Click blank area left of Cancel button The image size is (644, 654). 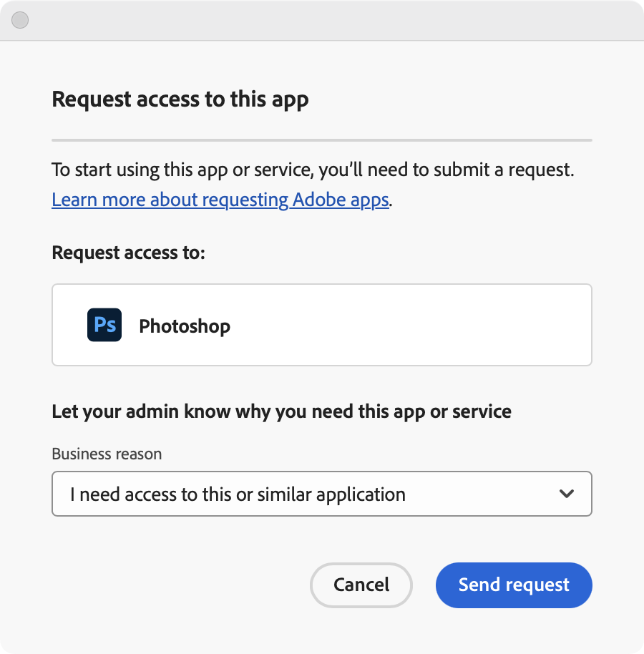[x=179, y=585]
